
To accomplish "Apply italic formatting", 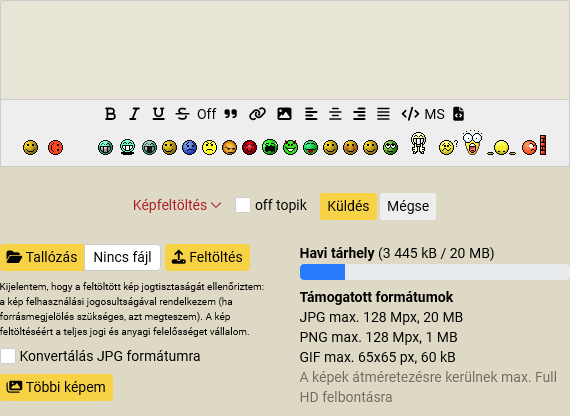I will click(135, 114).
